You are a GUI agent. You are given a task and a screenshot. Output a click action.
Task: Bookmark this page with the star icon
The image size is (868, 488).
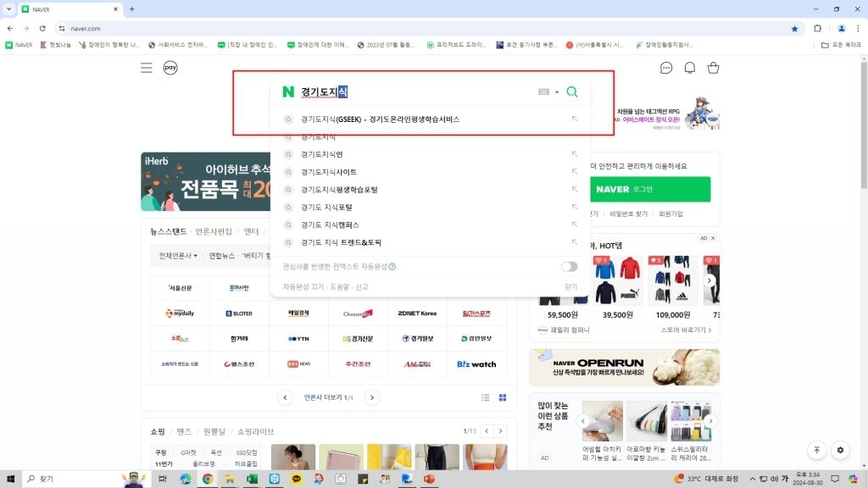coord(794,28)
